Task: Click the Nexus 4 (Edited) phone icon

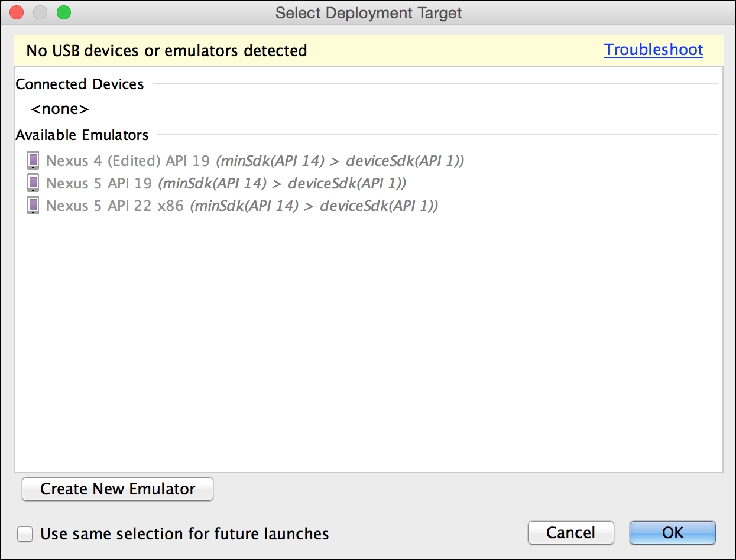Action: tap(33, 160)
